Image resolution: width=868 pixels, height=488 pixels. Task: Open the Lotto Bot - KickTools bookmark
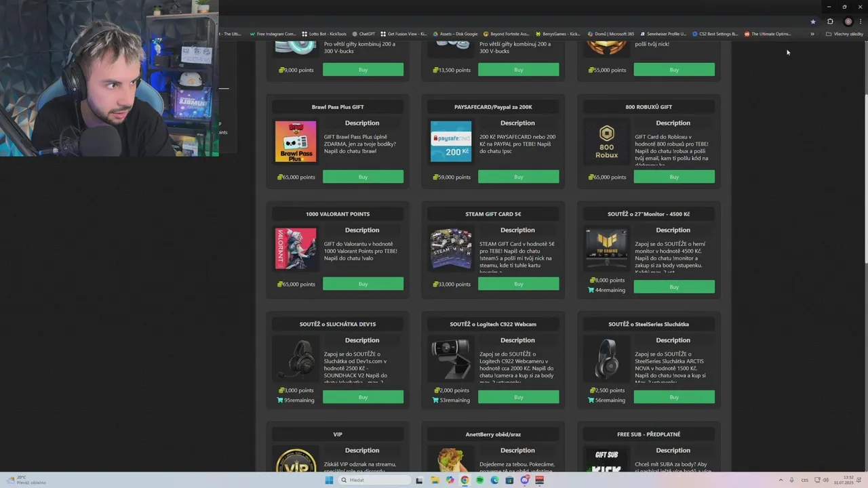coord(324,34)
